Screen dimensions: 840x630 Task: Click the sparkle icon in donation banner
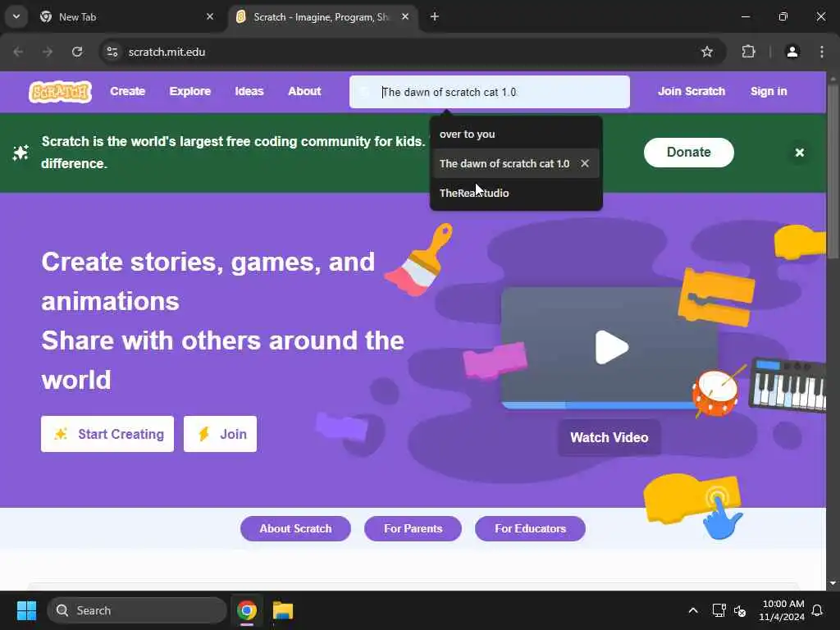[21, 153]
